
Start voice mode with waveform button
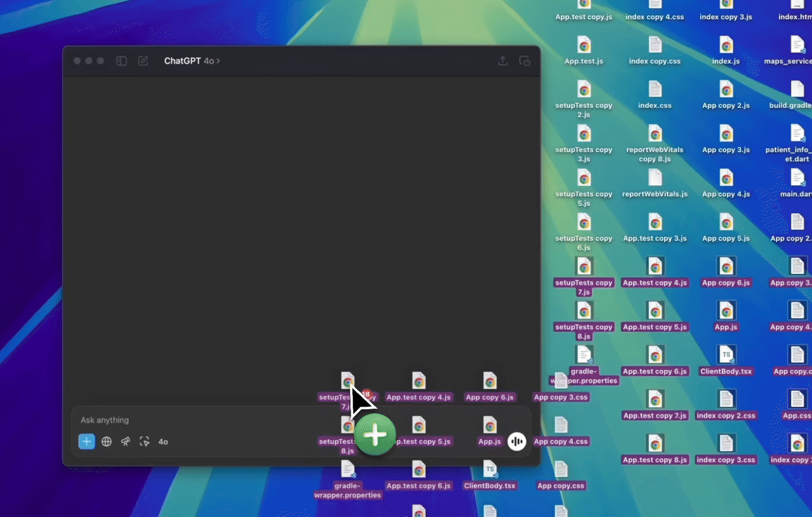click(517, 442)
